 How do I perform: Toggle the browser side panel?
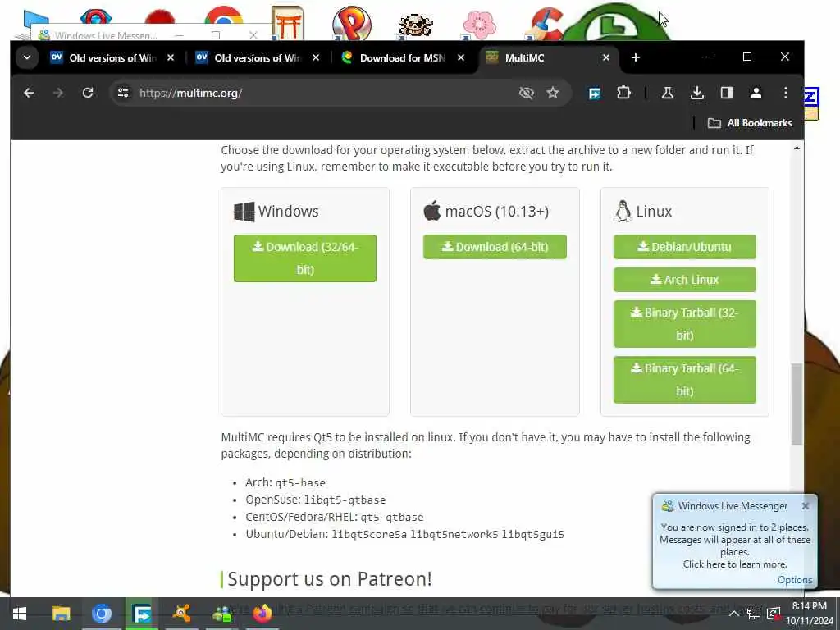[727, 93]
